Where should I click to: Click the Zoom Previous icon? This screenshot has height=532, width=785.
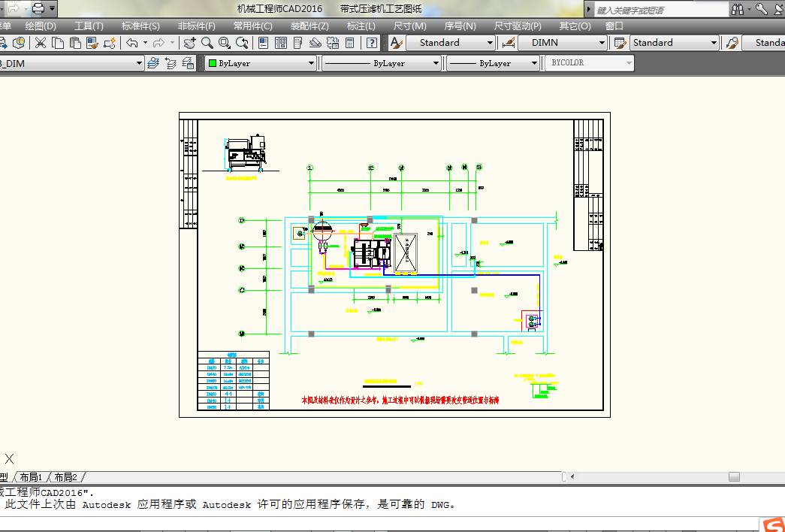[x=242, y=43]
